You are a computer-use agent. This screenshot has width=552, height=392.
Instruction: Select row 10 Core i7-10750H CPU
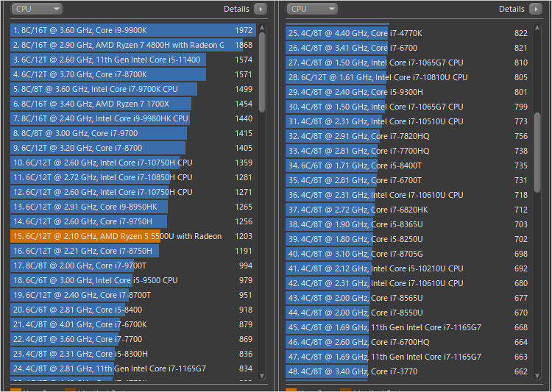coord(133,163)
